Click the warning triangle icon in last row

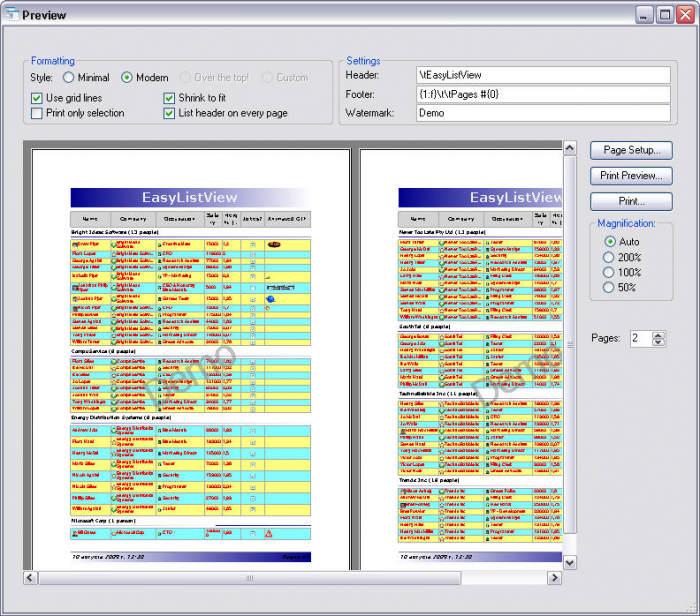tap(269, 533)
